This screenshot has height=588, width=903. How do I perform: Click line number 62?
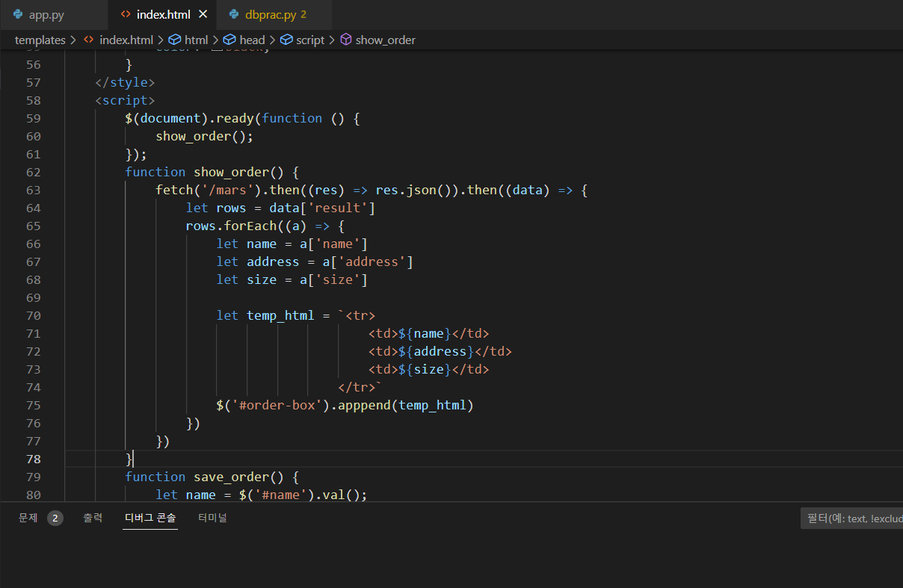click(x=33, y=172)
